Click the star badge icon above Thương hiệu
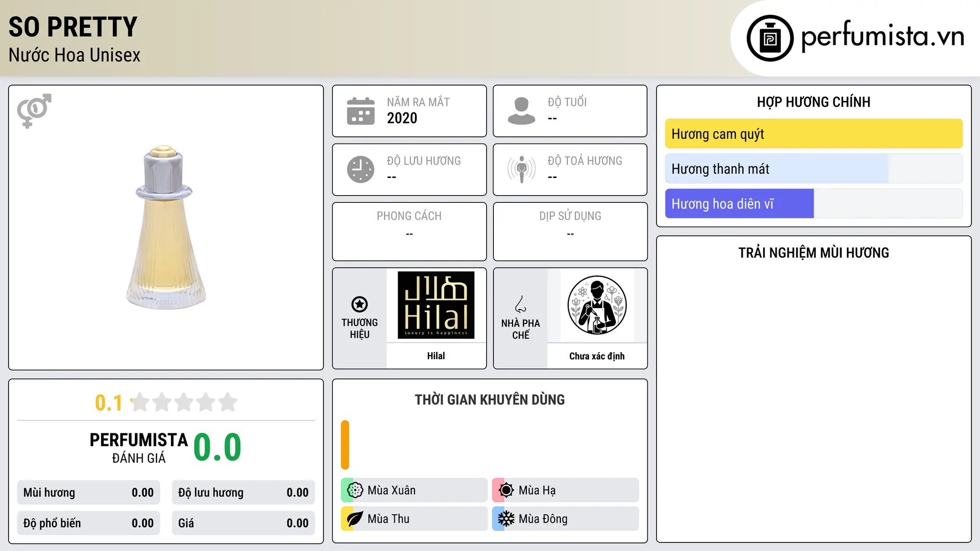 (x=359, y=304)
